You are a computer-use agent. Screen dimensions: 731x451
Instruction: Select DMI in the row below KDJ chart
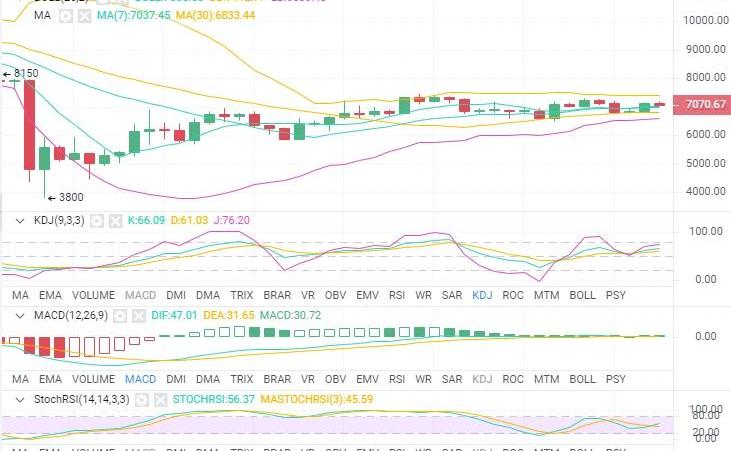click(x=176, y=295)
